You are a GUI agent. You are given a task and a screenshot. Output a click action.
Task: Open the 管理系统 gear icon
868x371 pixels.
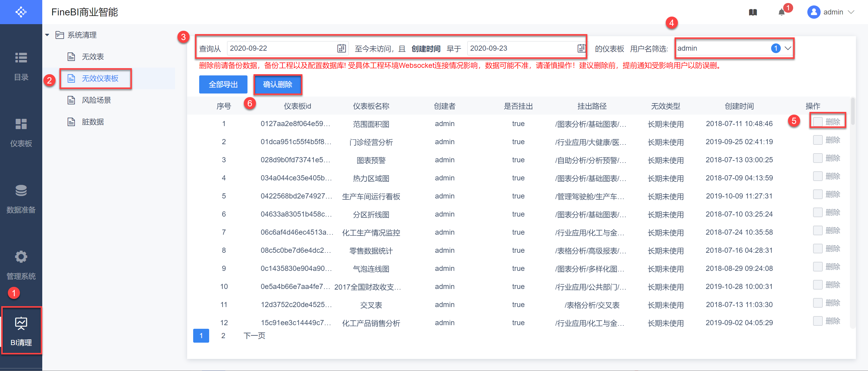21,257
